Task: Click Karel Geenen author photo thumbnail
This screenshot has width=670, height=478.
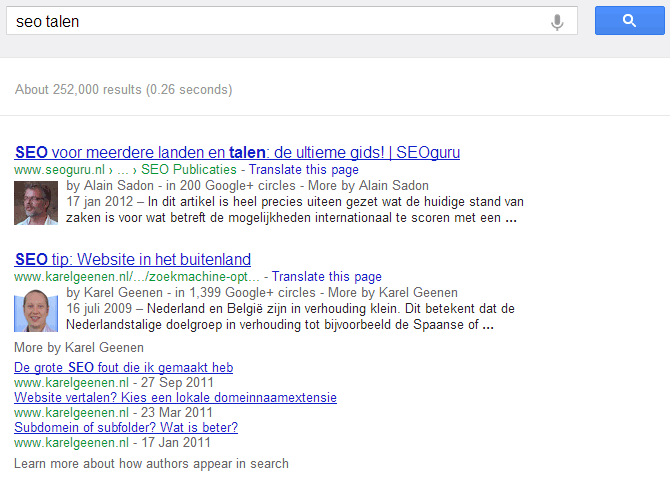Action: [x=36, y=310]
